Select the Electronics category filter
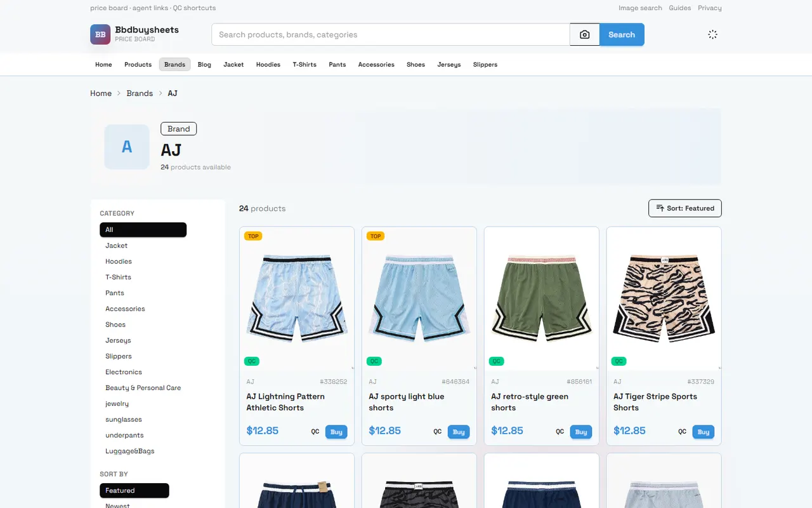 [124, 372]
